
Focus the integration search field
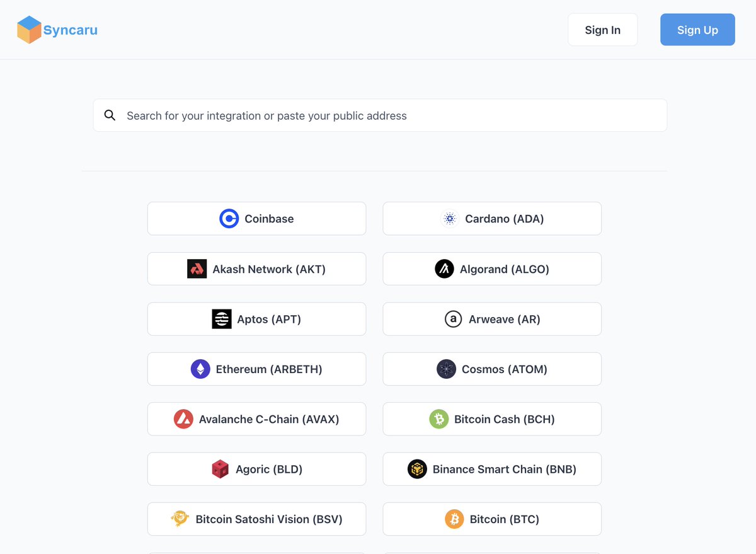tap(380, 115)
